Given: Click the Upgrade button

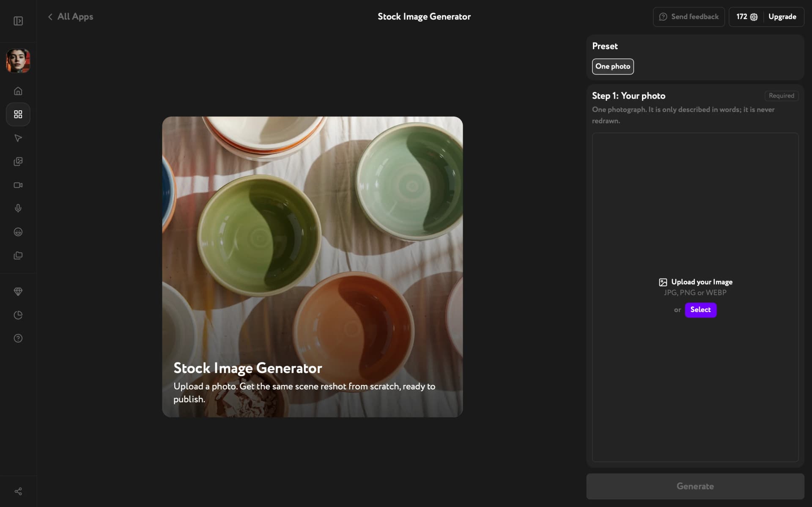Looking at the screenshot, I should [x=782, y=16].
